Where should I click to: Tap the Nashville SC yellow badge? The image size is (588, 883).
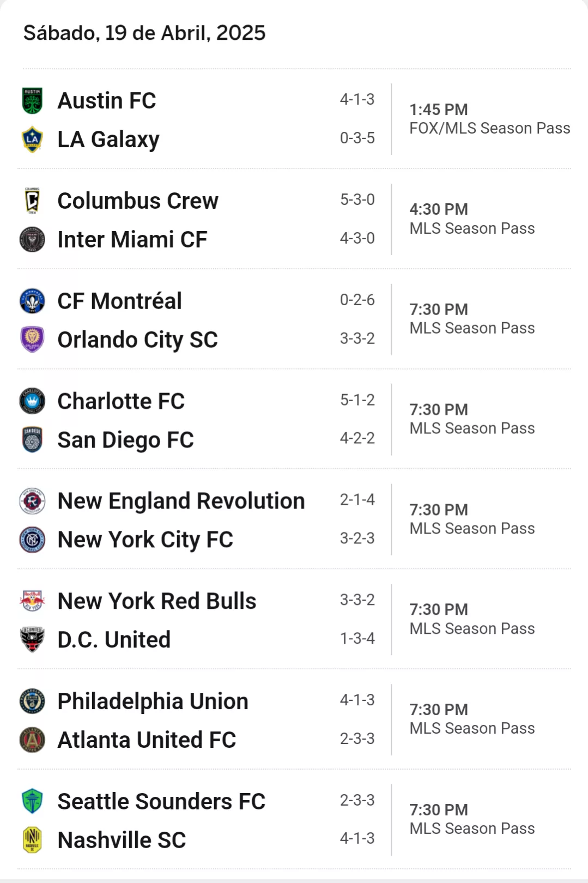coord(32,840)
